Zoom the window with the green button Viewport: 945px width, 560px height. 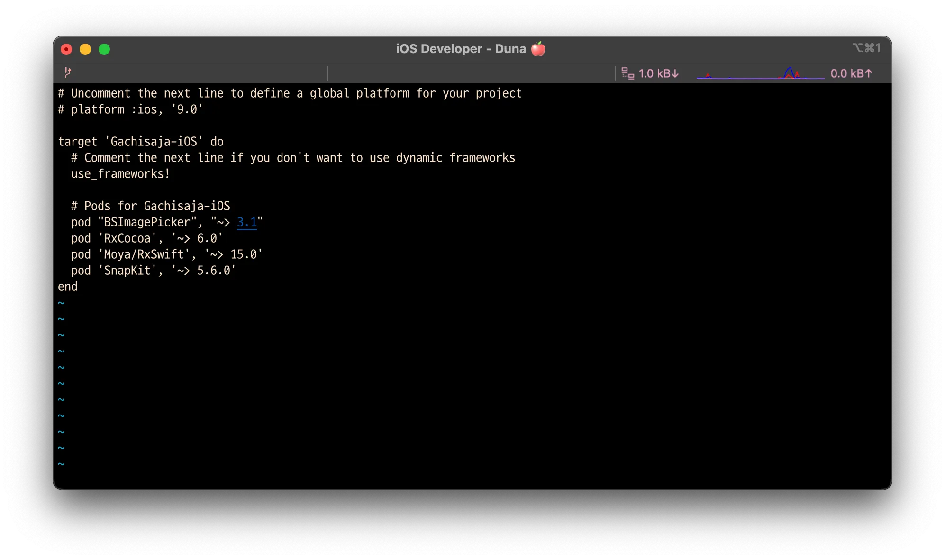coord(104,49)
